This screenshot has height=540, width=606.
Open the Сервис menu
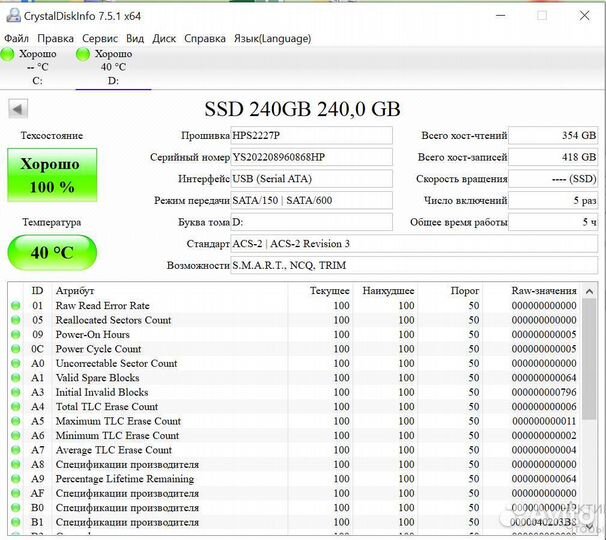(x=100, y=38)
